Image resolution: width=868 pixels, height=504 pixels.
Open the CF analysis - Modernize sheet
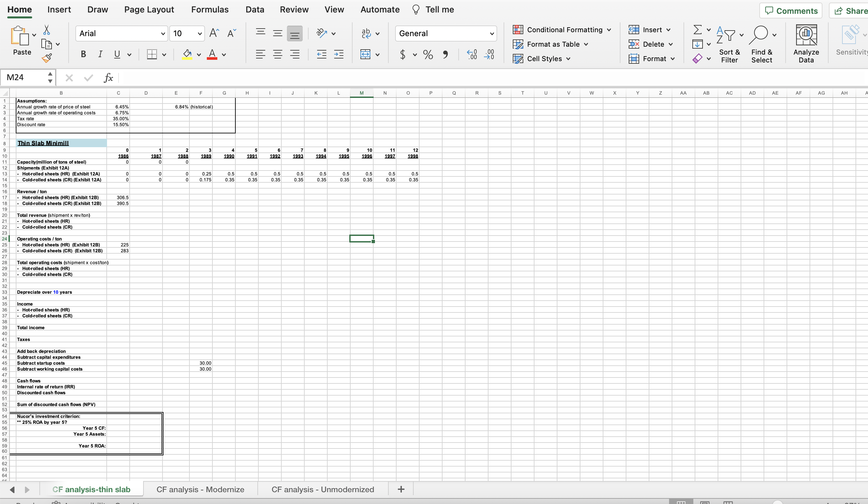click(200, 489)
